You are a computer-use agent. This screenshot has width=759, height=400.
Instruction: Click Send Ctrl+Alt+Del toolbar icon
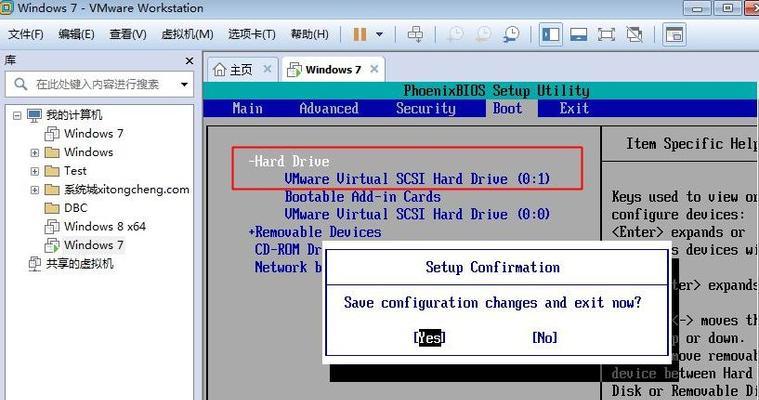tap(415, 34)
